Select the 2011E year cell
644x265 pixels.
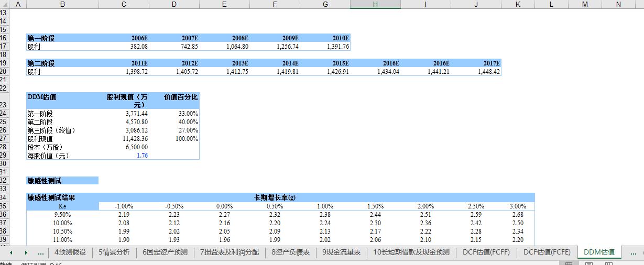(124, 63)
